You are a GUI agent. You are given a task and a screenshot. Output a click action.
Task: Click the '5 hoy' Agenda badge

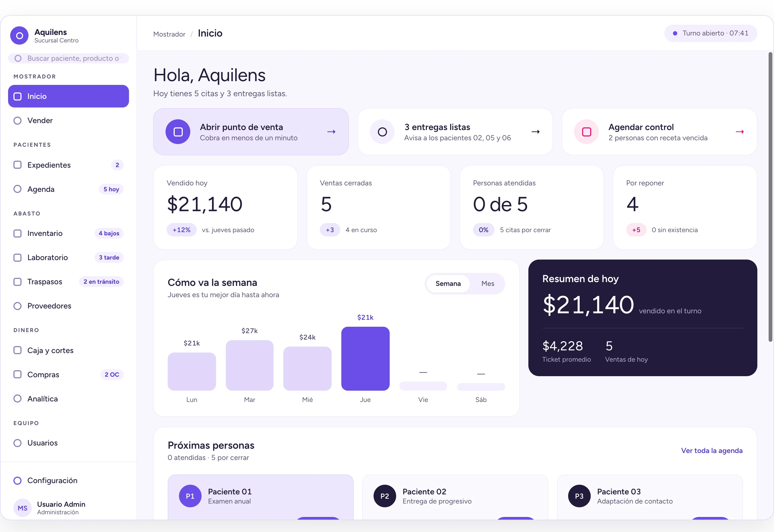pyautogui.click(x=111, y=189)
